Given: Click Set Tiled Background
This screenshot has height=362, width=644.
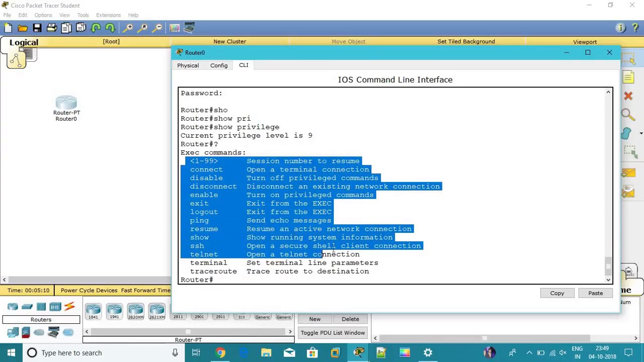Looking at the screenshot, I should click(466, 42).
